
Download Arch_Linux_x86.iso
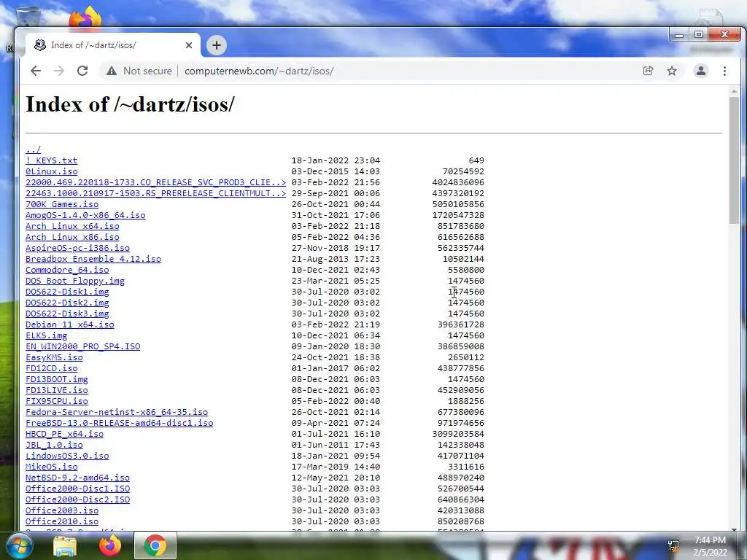72,237
